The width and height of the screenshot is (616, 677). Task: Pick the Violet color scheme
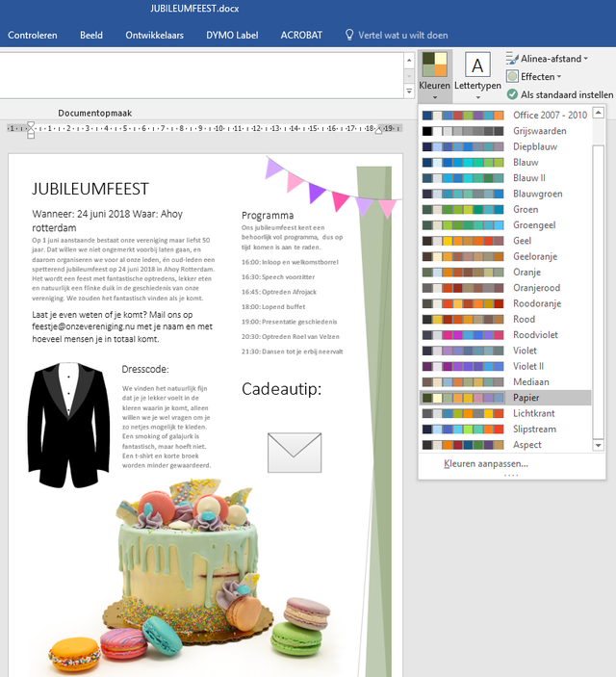pyautogui.click(x=505, y=351)
